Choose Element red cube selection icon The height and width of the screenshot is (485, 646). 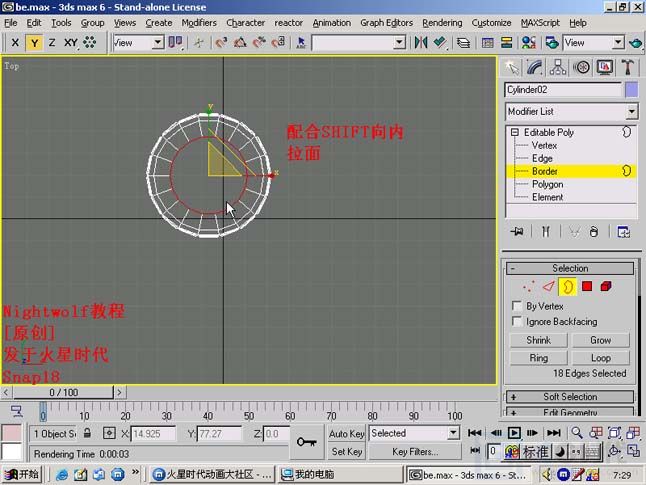click(606, 286)
